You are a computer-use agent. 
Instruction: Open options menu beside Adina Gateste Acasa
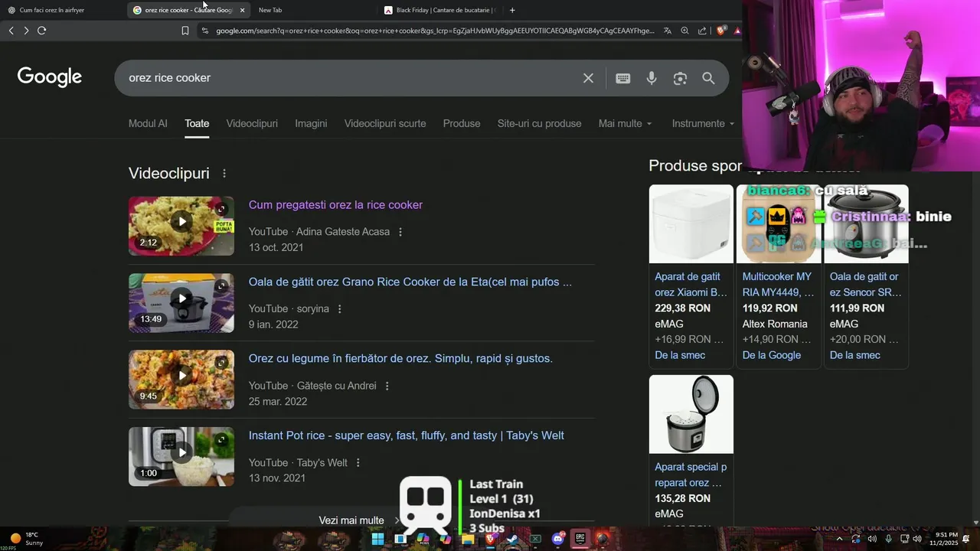pyautogui.click(x=400, y=232)
